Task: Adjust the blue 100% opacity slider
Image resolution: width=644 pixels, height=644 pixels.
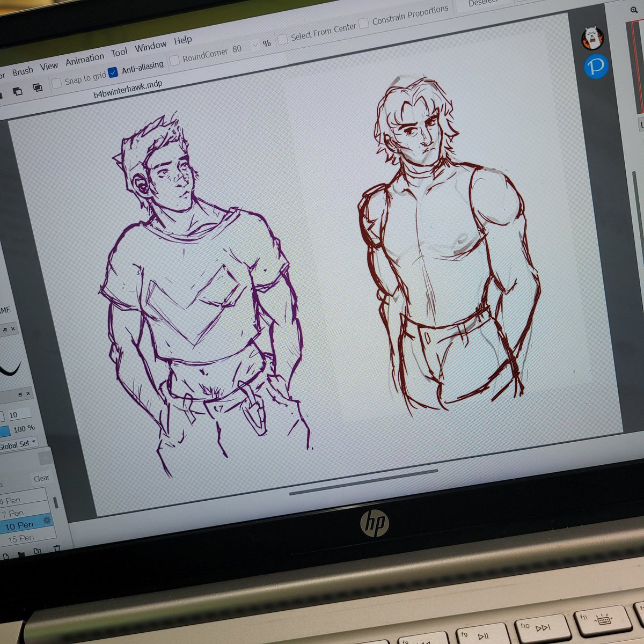Action: [x=4, y=431]
